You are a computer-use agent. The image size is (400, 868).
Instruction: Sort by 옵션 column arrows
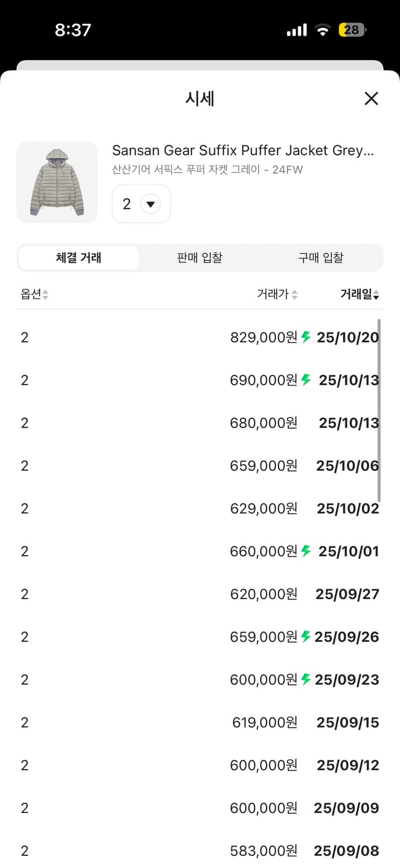coord(45,295)
